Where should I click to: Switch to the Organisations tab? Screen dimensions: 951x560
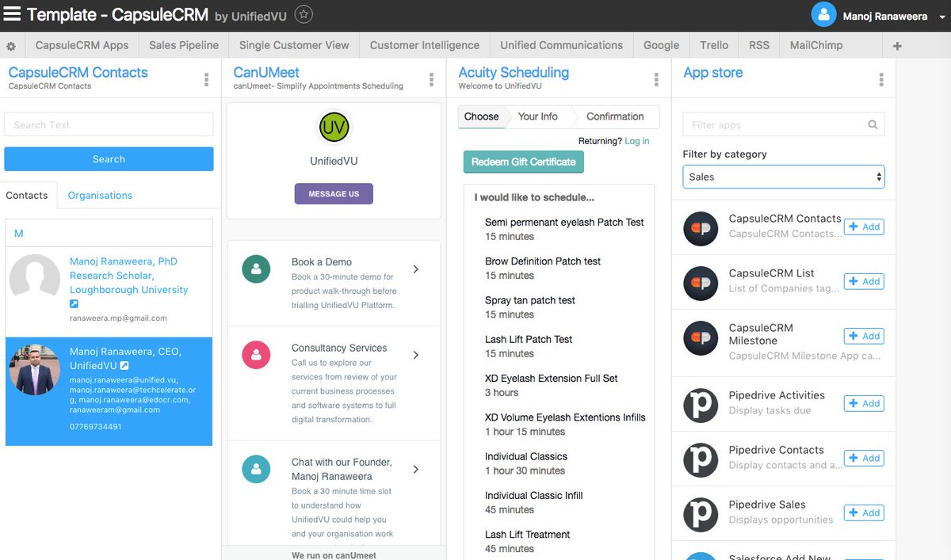point(99,195)
